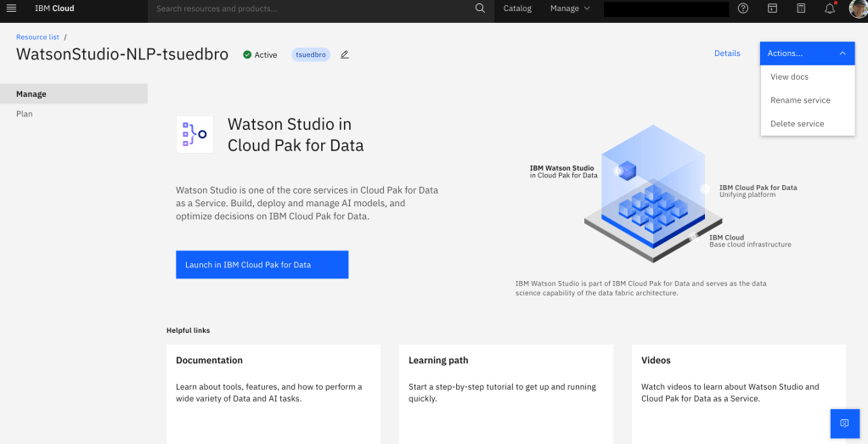Expand the Manage dropdown in header

pyautogui.click(x=570, y=8)
